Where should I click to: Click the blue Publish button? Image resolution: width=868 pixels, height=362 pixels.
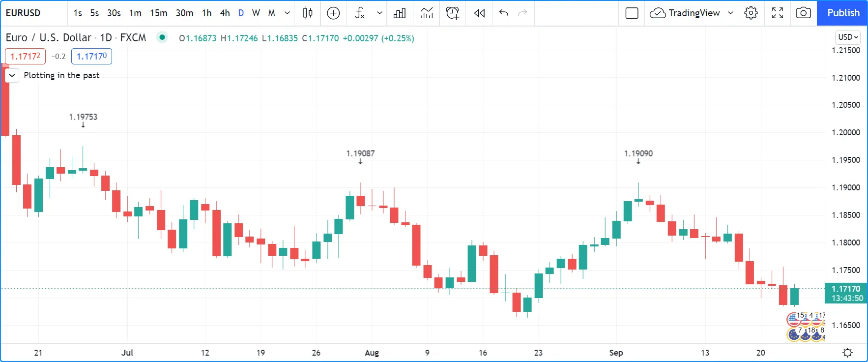(x=843, y=13)
